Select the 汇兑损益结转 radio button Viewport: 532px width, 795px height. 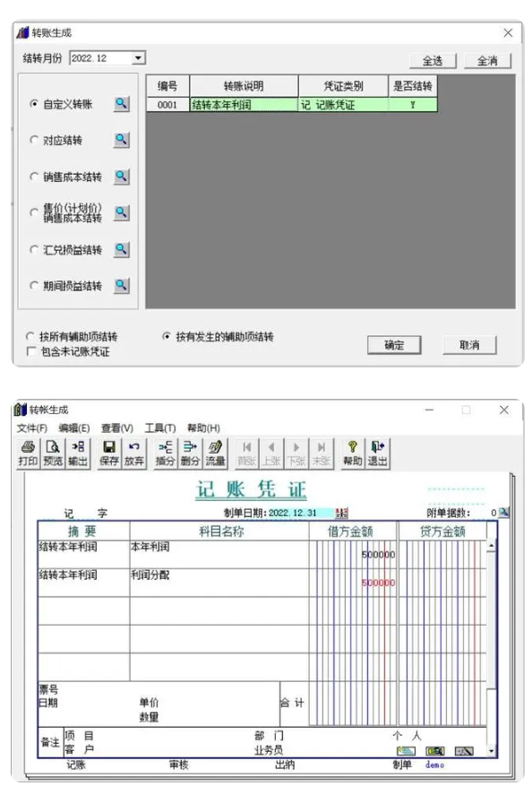[x=34, y=249]
